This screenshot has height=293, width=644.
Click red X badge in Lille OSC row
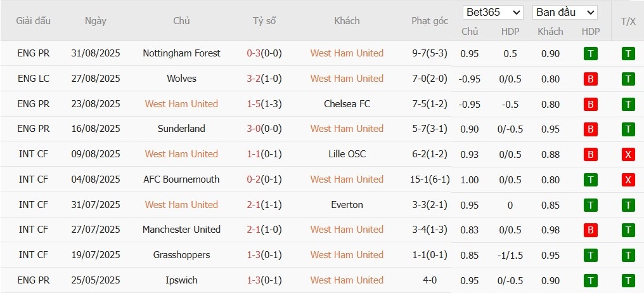628,155
